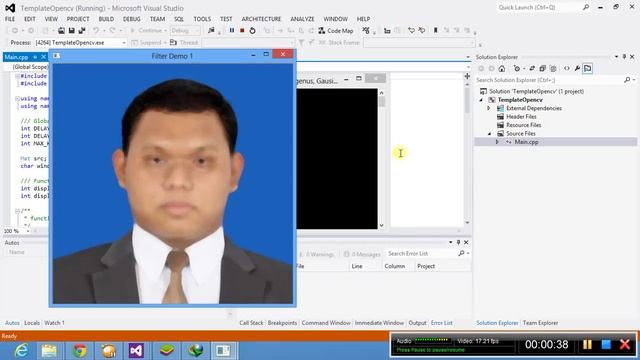The width and height of the screenshot is (640, 360).
Task: Open the DEBUG menu
Action: [x=131, y=19]
